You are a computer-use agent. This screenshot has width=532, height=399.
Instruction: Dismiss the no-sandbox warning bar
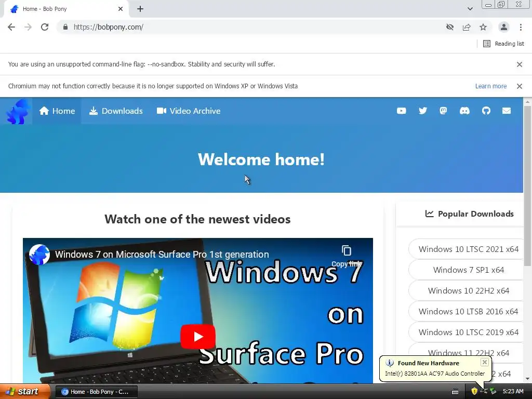(519, 64)
